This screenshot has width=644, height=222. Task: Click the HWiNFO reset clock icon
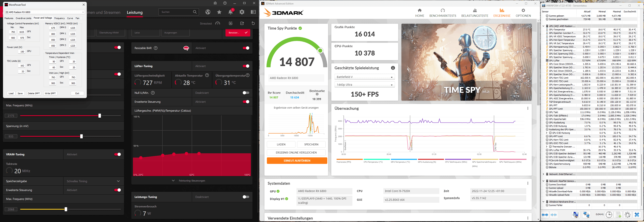point(609,215)
